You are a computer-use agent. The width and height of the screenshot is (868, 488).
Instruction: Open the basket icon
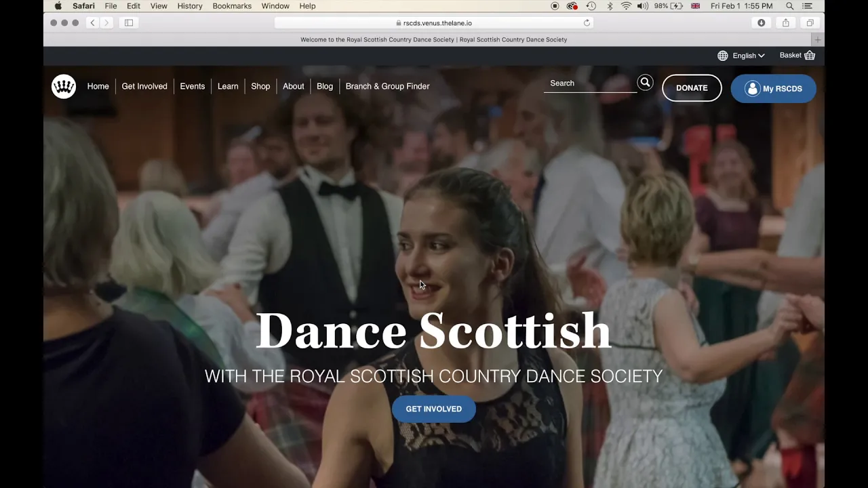click(x=810, y=56)
